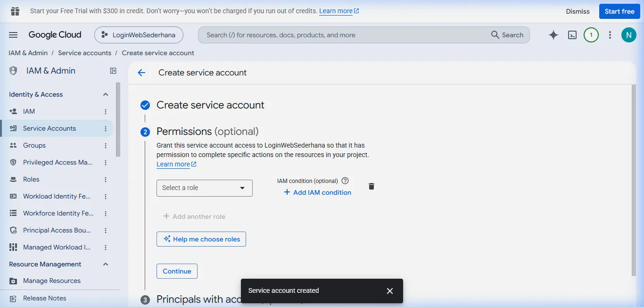Open Gemini AI assistant sparkle icon
The height and width of the screenshot is (307, 644).
553,35
